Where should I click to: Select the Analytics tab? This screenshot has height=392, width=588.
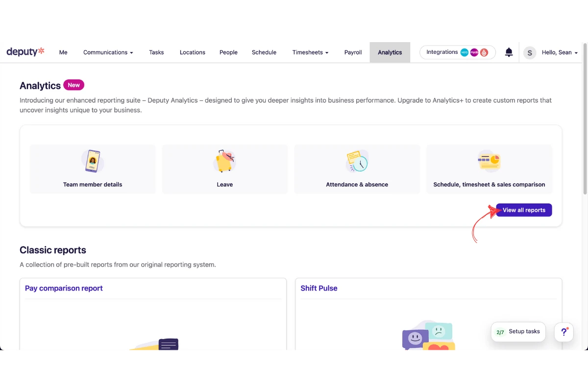point(390,52)
